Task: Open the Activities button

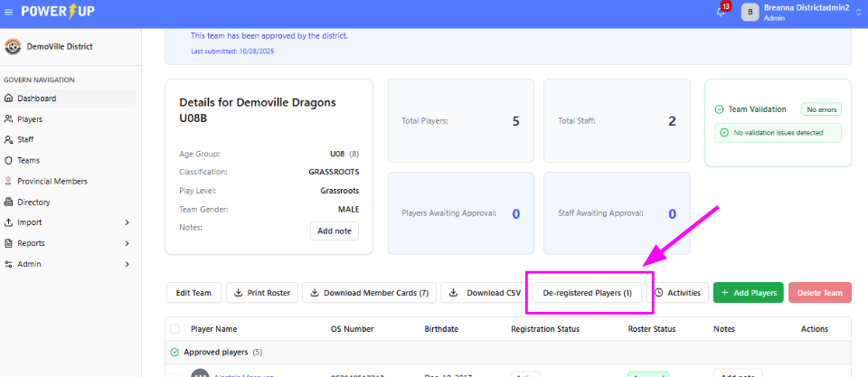Action: click(677, 293)
